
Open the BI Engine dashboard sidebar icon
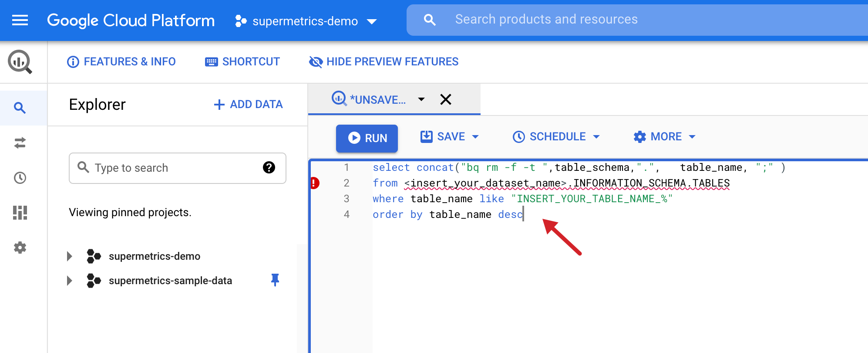[20, 213]
